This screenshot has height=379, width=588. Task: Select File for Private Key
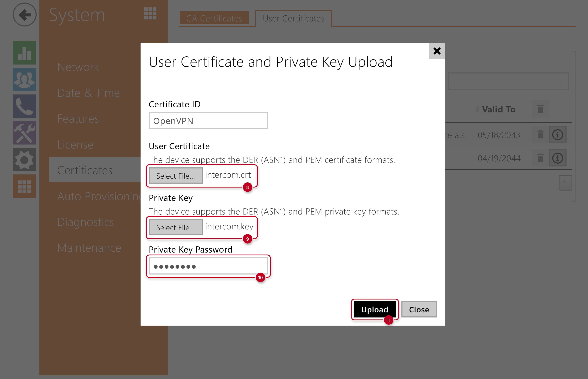pos(176,227)
